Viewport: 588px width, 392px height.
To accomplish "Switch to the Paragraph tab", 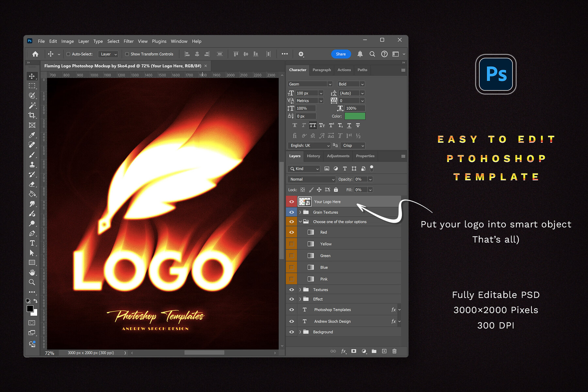I will 322,70.
